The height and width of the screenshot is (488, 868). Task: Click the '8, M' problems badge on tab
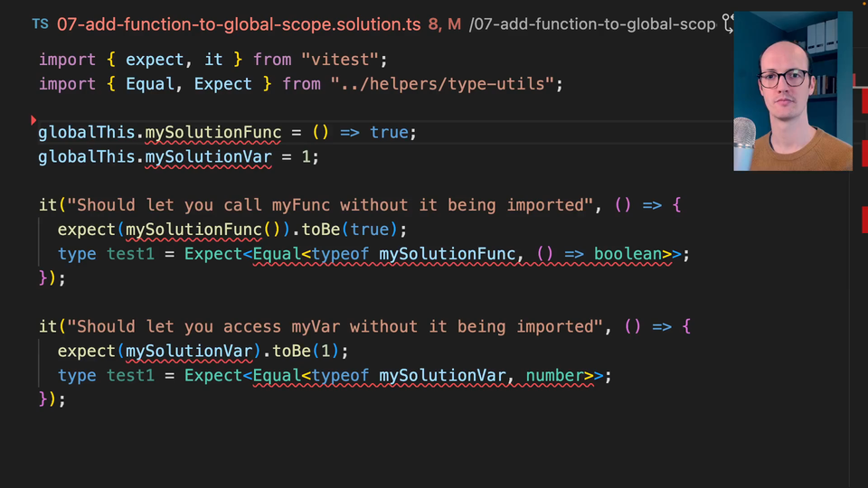coord(444,24)
